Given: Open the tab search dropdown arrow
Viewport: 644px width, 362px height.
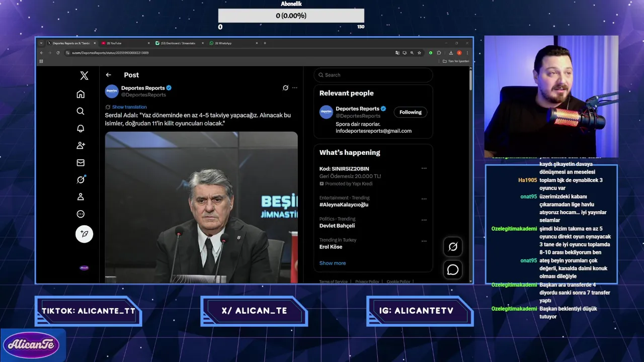Looking at the screenshot, I should [x=41, y=43].
